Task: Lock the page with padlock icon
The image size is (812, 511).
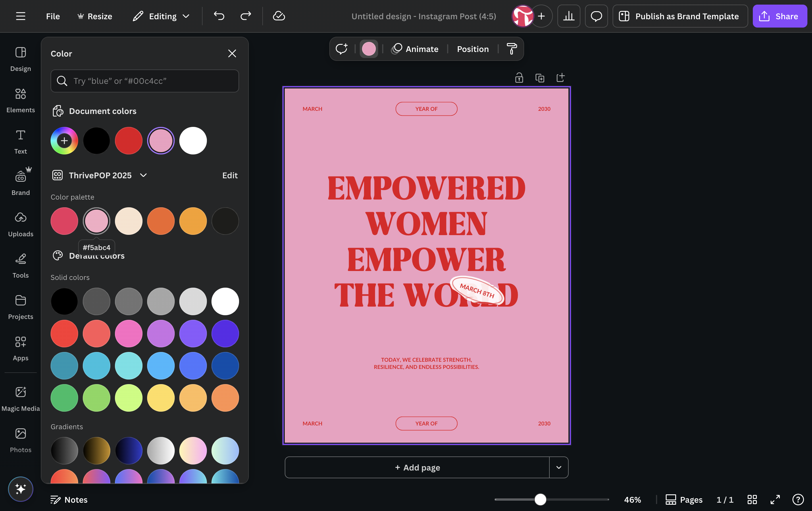Action: point(519,78)
